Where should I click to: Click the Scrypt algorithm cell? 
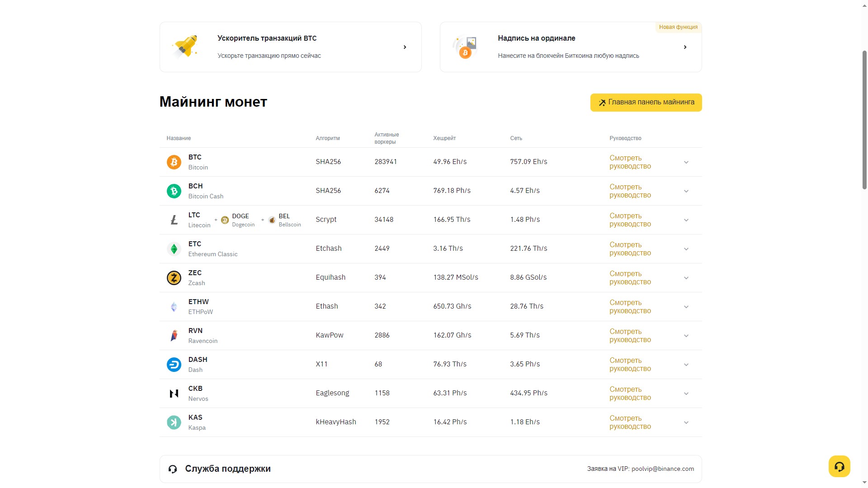tap(326, 220)
